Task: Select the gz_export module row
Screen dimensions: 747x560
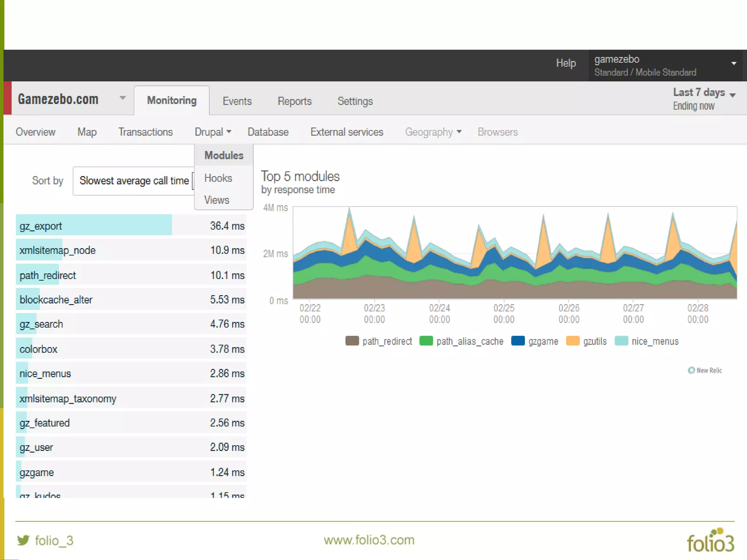Action: click(131, 226)
